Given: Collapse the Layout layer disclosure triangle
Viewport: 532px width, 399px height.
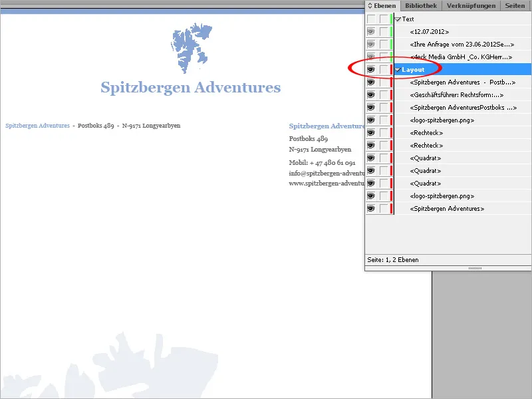Looking at the screenshot, I should [398, 70].
